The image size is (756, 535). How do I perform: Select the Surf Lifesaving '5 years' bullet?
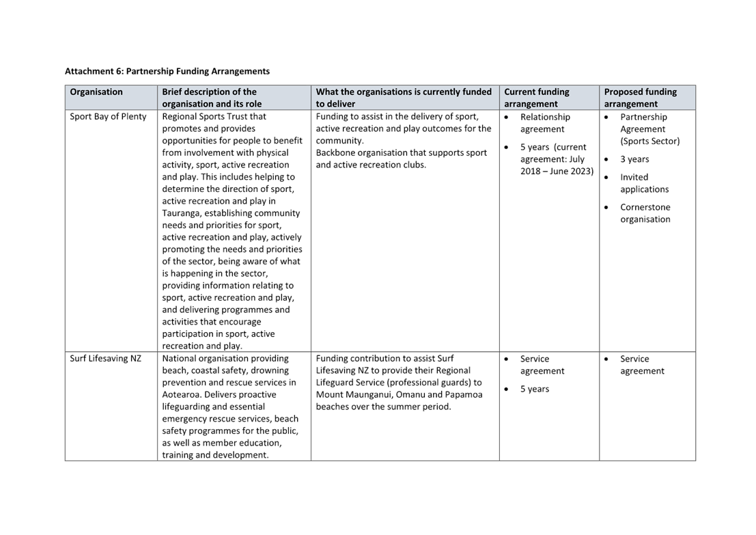(x=535, y=389)
